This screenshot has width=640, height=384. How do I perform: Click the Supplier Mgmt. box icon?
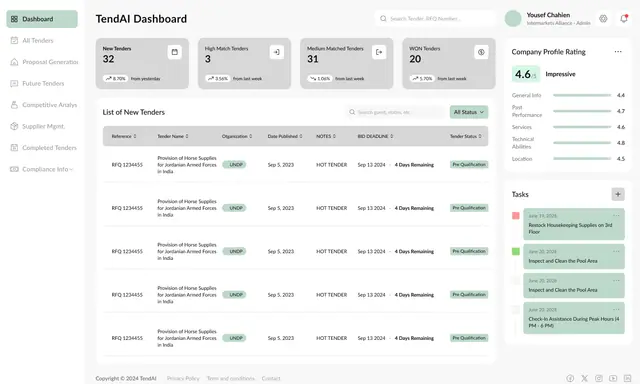[14, 127]
